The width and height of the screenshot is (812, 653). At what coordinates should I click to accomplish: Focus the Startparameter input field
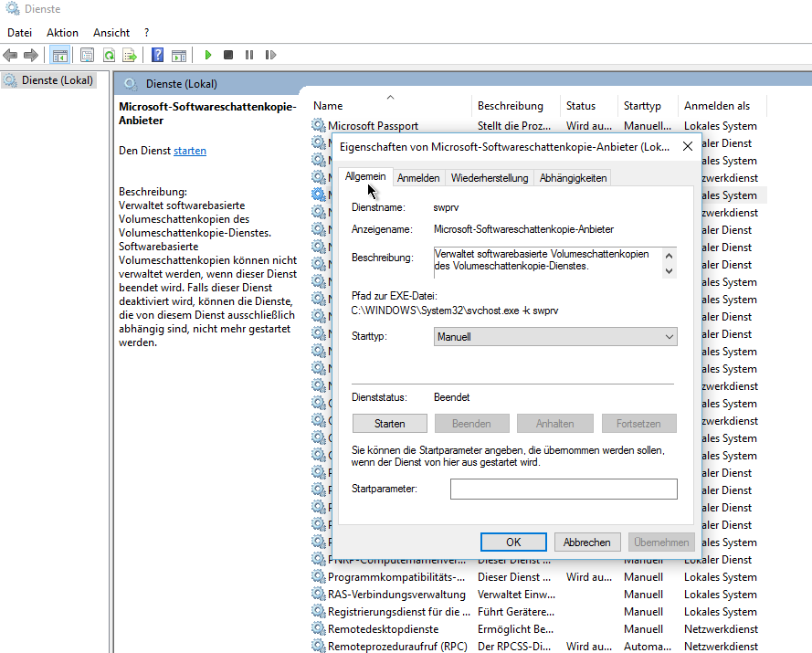pos(564,489)
